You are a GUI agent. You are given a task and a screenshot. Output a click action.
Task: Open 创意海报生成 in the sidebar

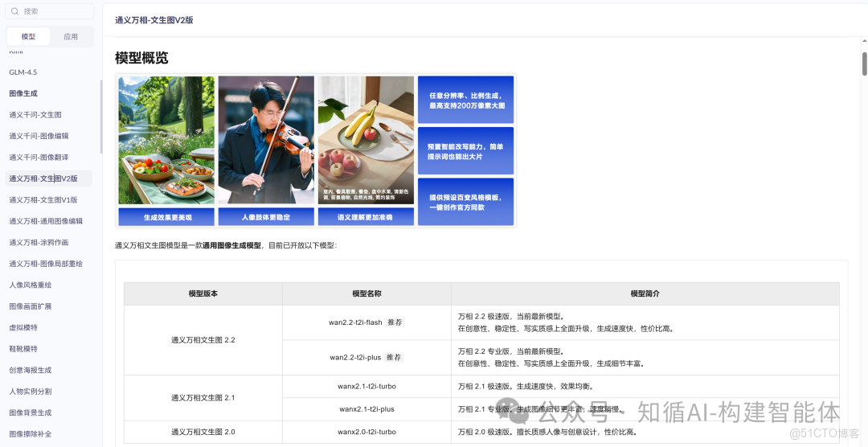pos(31,370)
